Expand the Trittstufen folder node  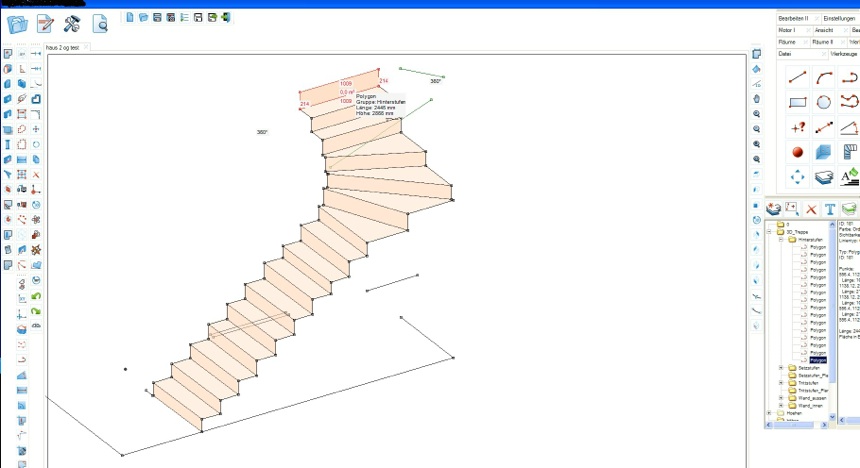780,383
